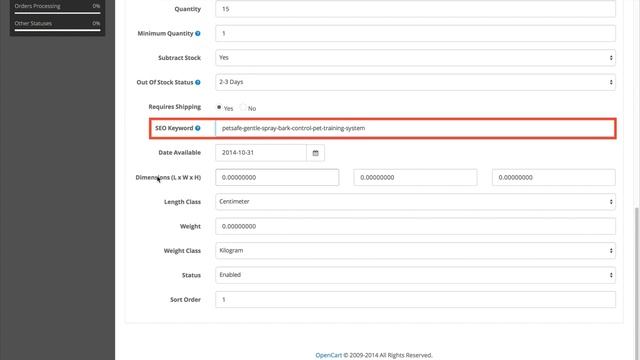Open the Length Class dropdown
This screenshot has height=360, width=640.
(x=415, y=202)
